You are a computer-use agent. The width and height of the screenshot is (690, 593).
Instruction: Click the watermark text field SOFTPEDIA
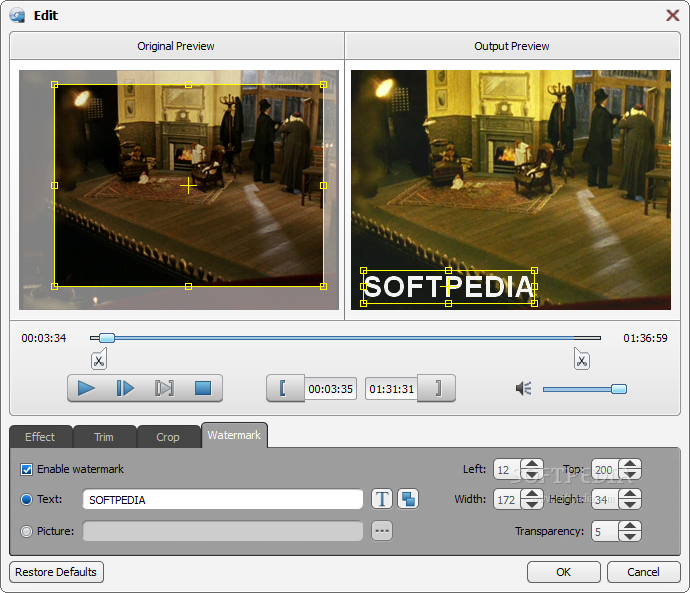(223, 500)
